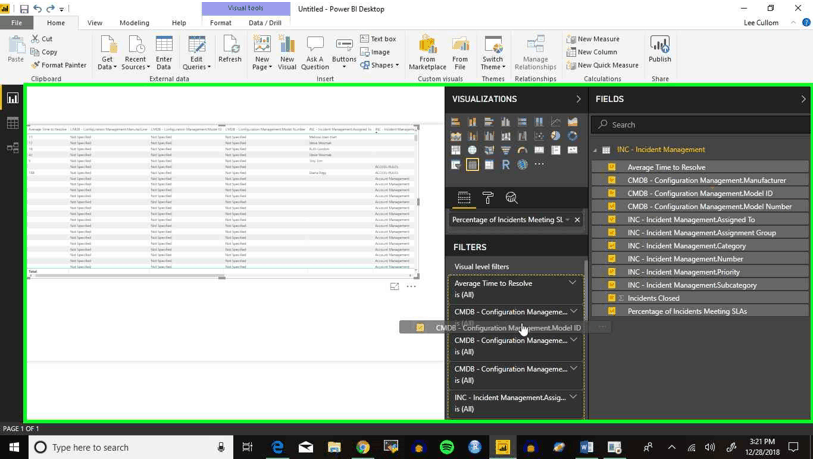This screenshot has height=460, width=816.
Task: Uncheck INC Incident Management.Assignment Group field
Action: [x=612, y=233]
